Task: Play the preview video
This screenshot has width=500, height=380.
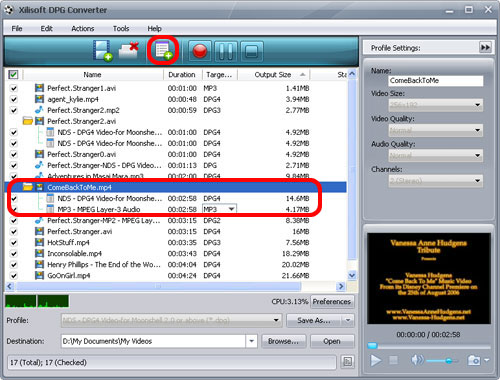Action: click(376, 360)
